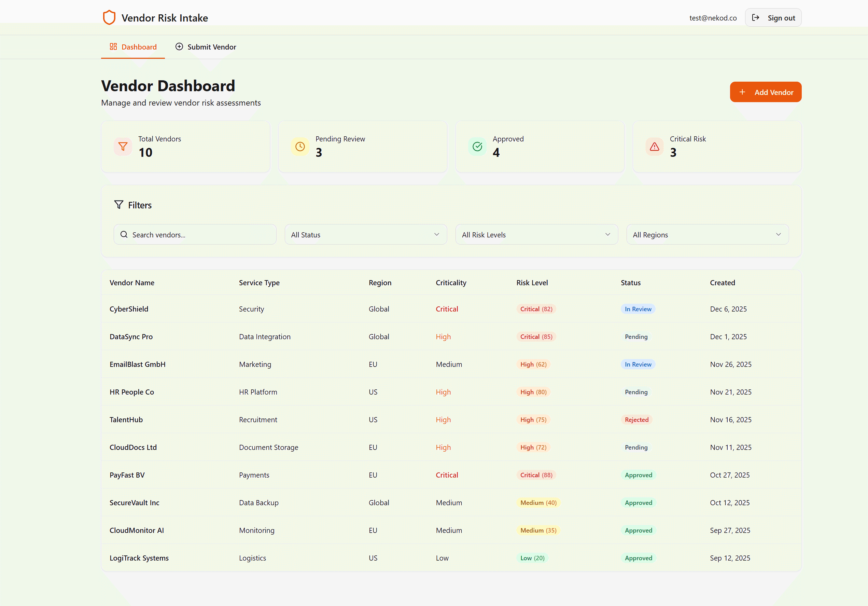Click the orange shield logo icon
The width and height of the screenshot is (868, 606).
click(x=109, y=17)
